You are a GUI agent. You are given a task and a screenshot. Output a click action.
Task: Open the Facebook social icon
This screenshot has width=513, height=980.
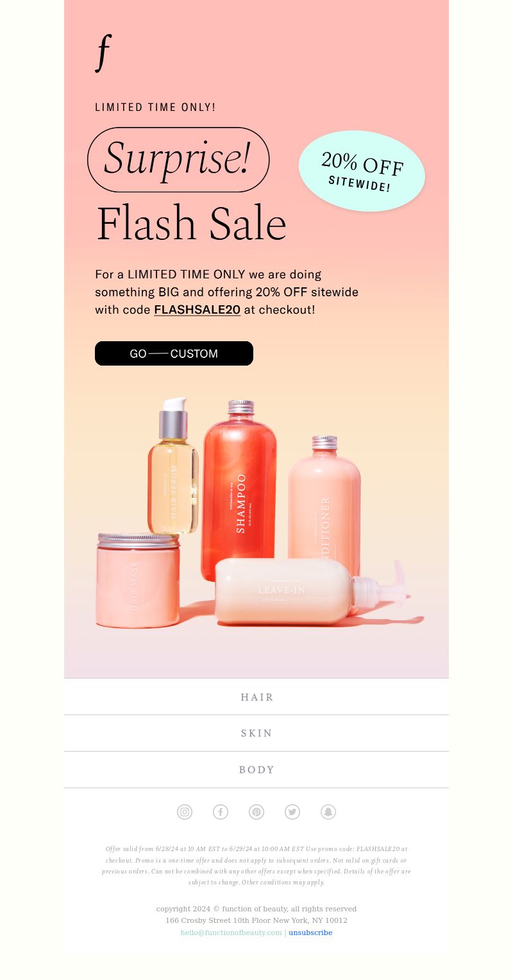tap(221, 812)
